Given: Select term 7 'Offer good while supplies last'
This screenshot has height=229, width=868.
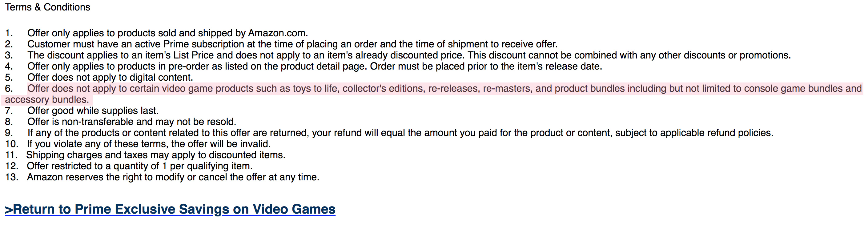Looking at the screenshot, I should [x=93, y=110].
